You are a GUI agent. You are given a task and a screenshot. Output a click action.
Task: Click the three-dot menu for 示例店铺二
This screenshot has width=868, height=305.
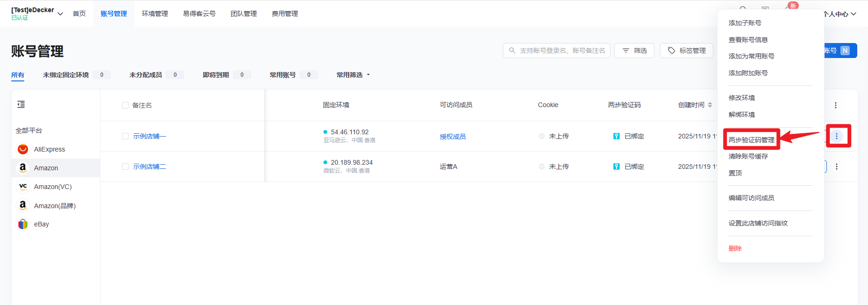(x=837, y=167)
